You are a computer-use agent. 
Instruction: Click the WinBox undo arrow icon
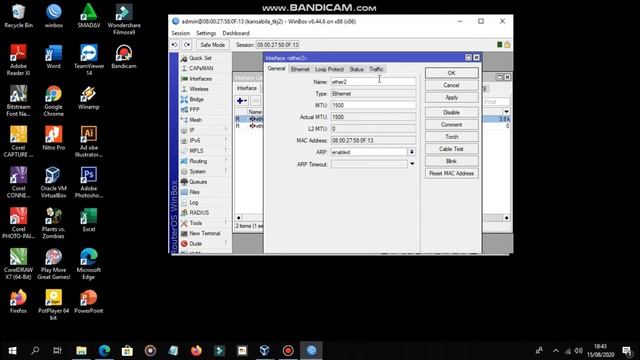[175, 44]
